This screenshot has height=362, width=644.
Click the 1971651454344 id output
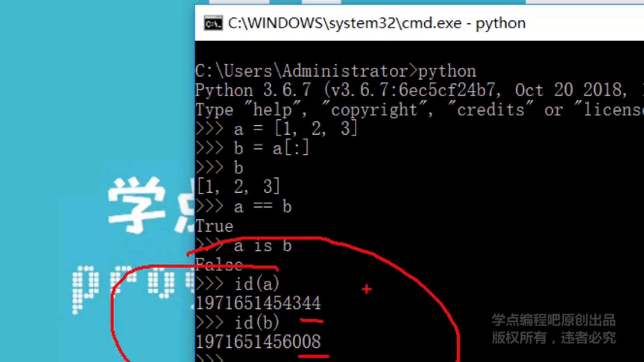(258, 303)
